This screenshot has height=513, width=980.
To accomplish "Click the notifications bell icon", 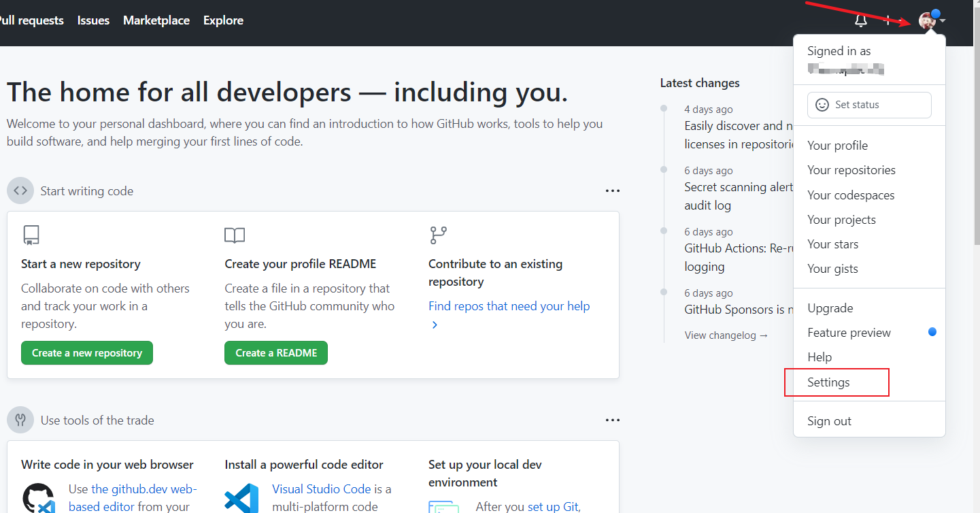I will [x=860, y=20].
